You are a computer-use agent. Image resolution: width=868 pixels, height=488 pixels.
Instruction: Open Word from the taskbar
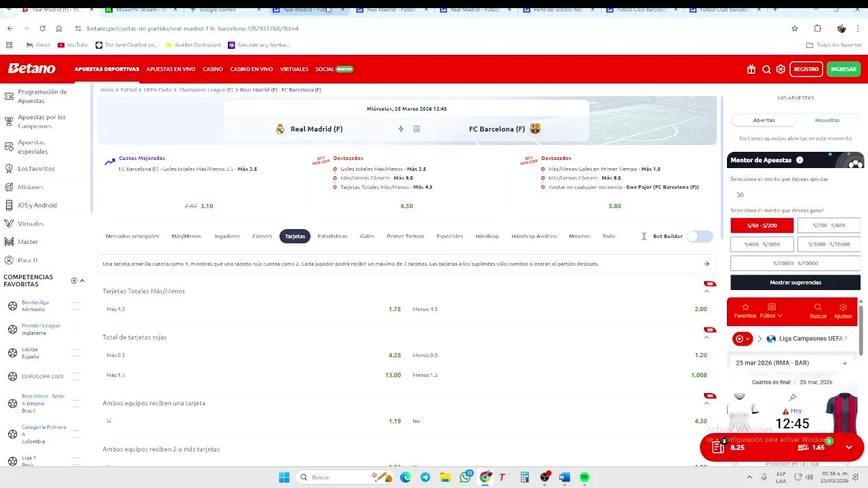tap(564, 477)
